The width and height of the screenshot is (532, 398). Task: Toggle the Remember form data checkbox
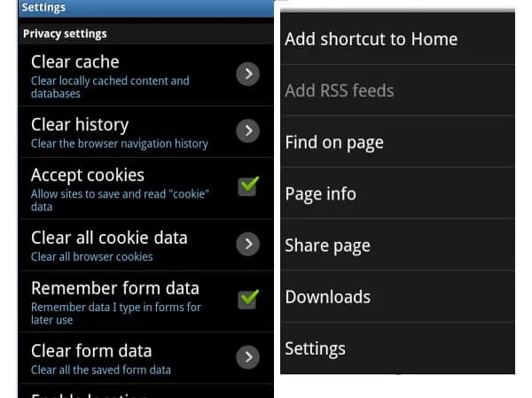[248, 299]
